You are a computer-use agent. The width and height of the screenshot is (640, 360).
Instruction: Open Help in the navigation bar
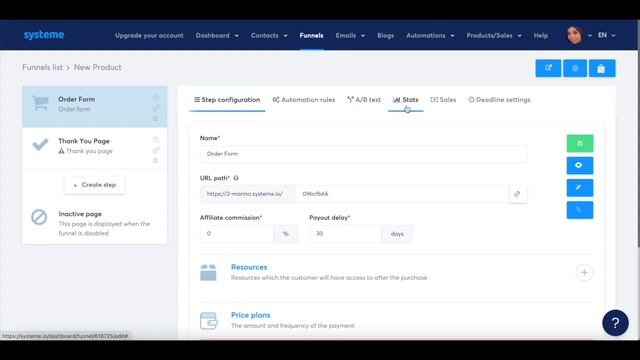click(541, 36)
